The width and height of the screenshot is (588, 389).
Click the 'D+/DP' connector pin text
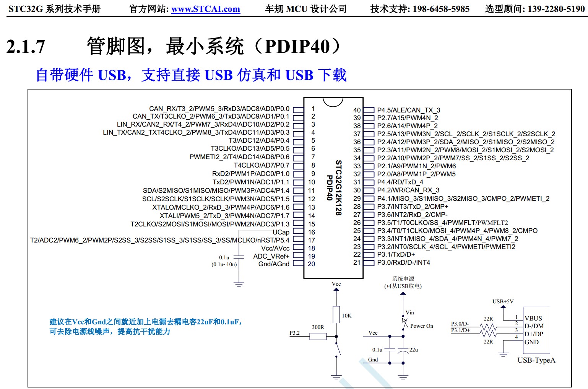point(534,334)
